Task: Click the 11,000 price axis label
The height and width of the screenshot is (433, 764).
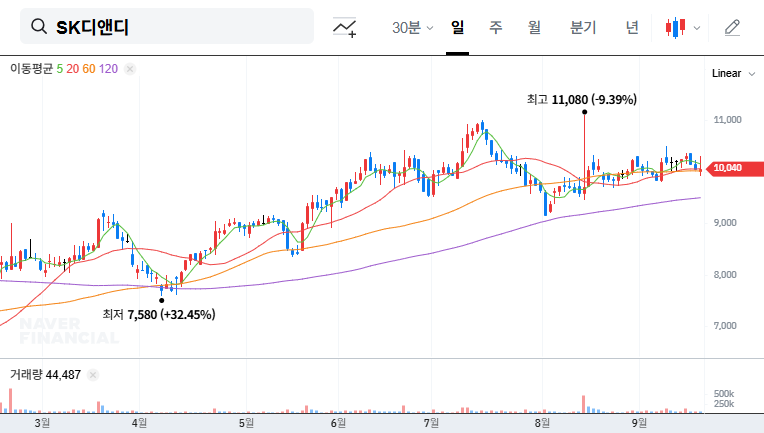Action: click(x=727, y=120)
